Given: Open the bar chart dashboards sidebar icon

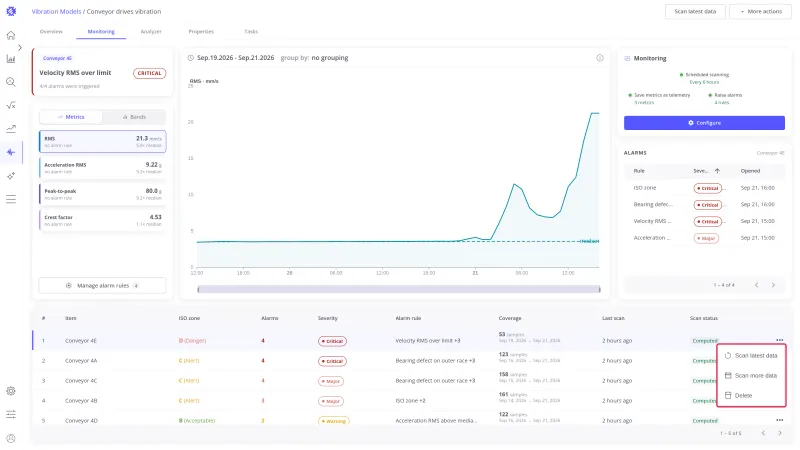Looking at the screenshot, I should [11, 59].
